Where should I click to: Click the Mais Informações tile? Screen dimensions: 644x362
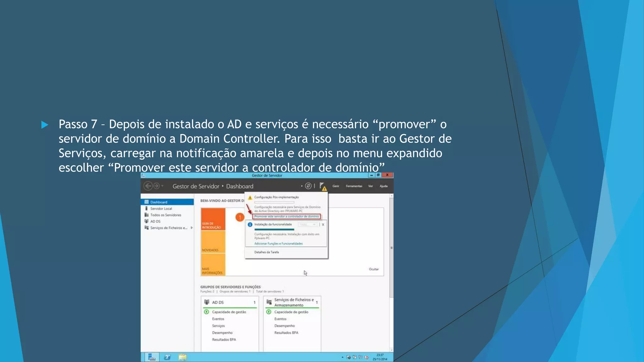point(213,265)
